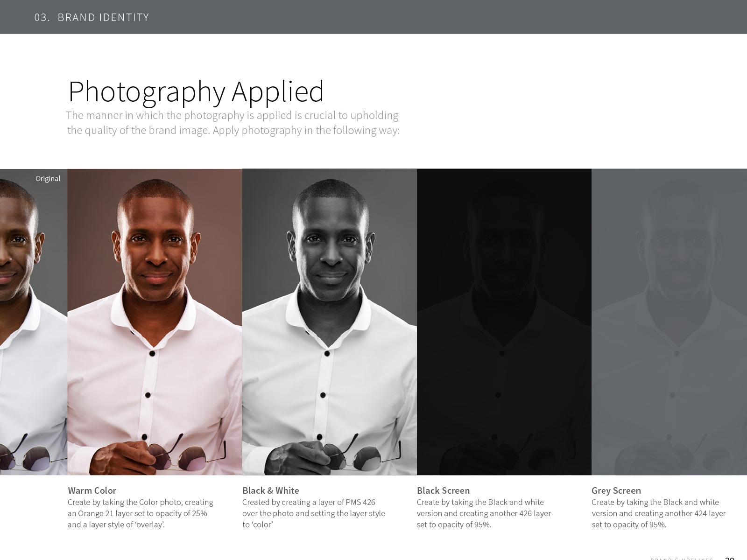Click the "Warm Color" caption heading
The height and width of the screenshot is (560, 747).
click(x=92, y=490)
